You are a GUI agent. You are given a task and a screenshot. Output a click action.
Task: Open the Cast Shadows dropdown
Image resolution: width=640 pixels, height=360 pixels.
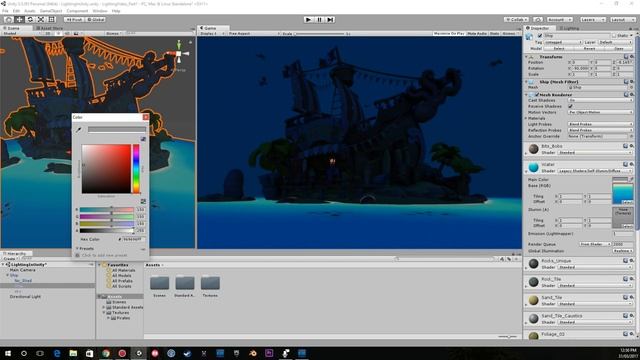pyautogui.click(x=600, y=100)
